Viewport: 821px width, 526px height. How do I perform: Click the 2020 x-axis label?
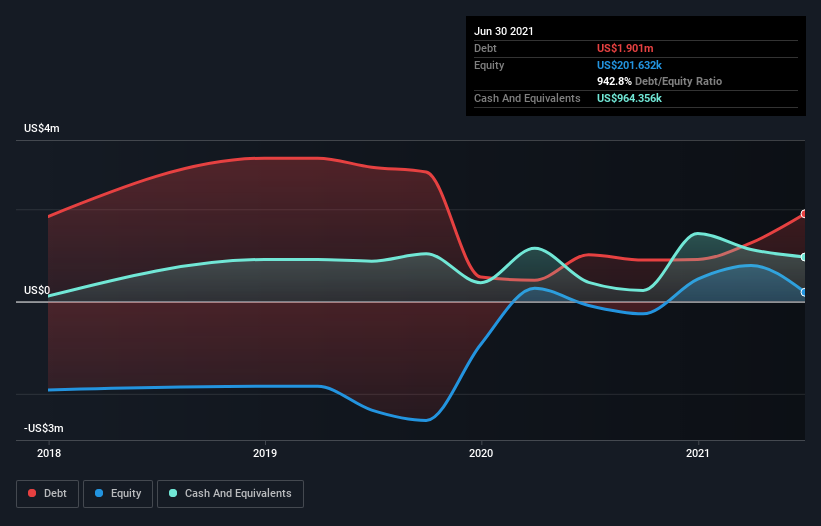click(481, 453)
